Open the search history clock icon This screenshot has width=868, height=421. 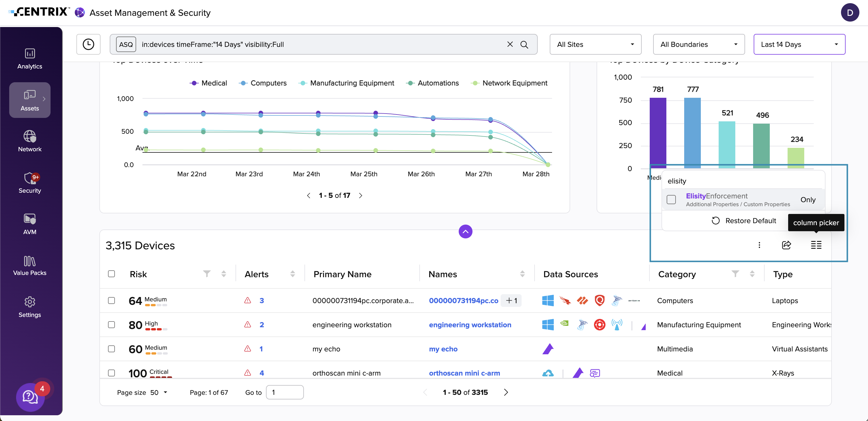point(88,44)
